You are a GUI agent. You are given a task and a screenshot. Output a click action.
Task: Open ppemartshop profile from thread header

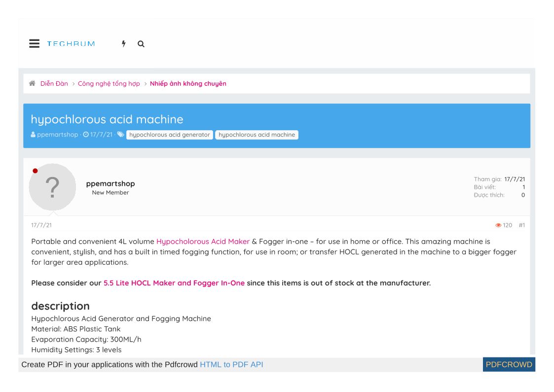pos(57,135)
